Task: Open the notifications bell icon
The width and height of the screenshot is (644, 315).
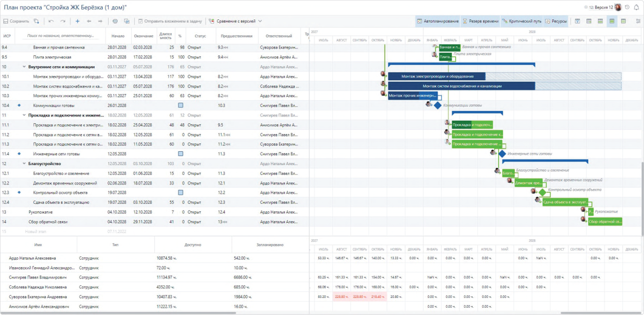Action: coord(637,7)
